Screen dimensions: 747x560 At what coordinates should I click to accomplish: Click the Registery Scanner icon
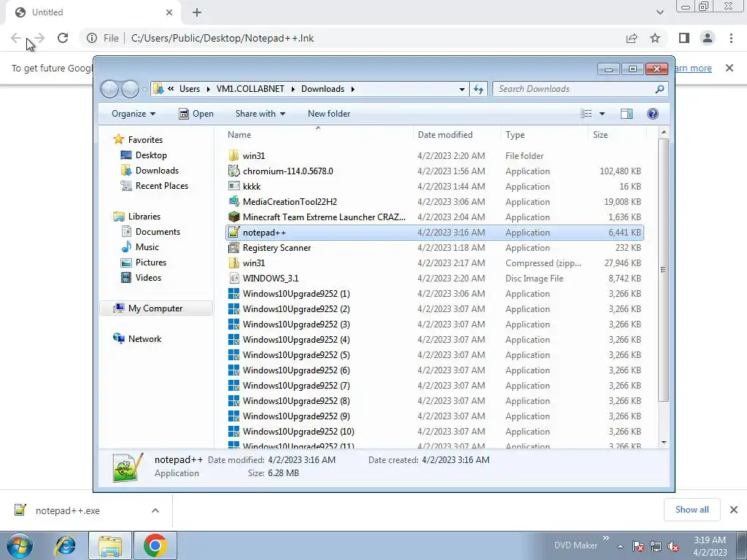[233, 248]
